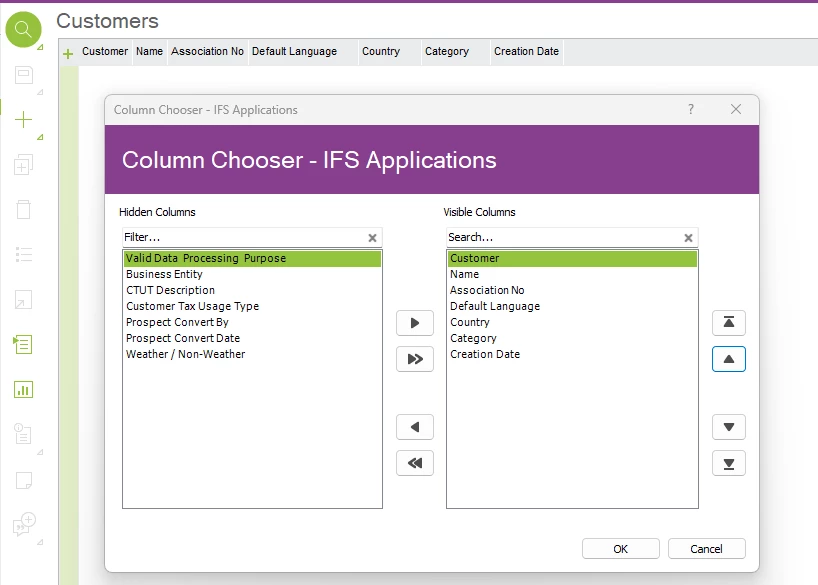This screenshot has width=818, height=585.
Task: Move selected column to visible list
Action: click(415, 323)
